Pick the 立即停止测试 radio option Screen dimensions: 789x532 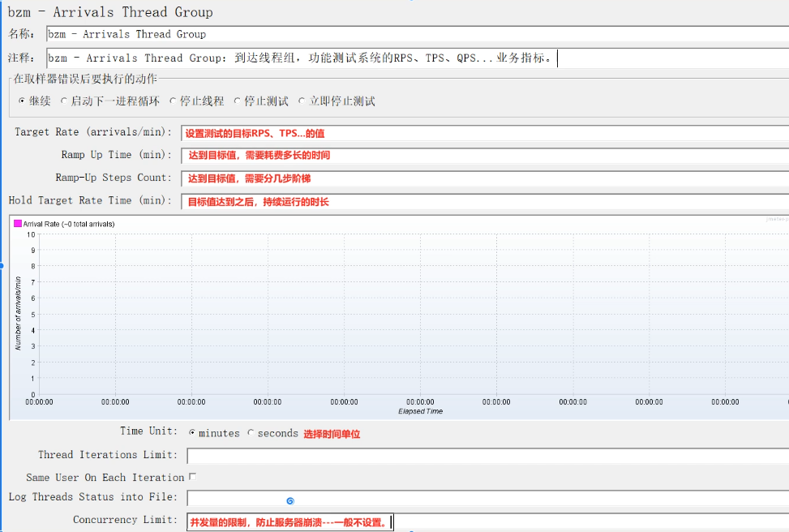point(302,101)
